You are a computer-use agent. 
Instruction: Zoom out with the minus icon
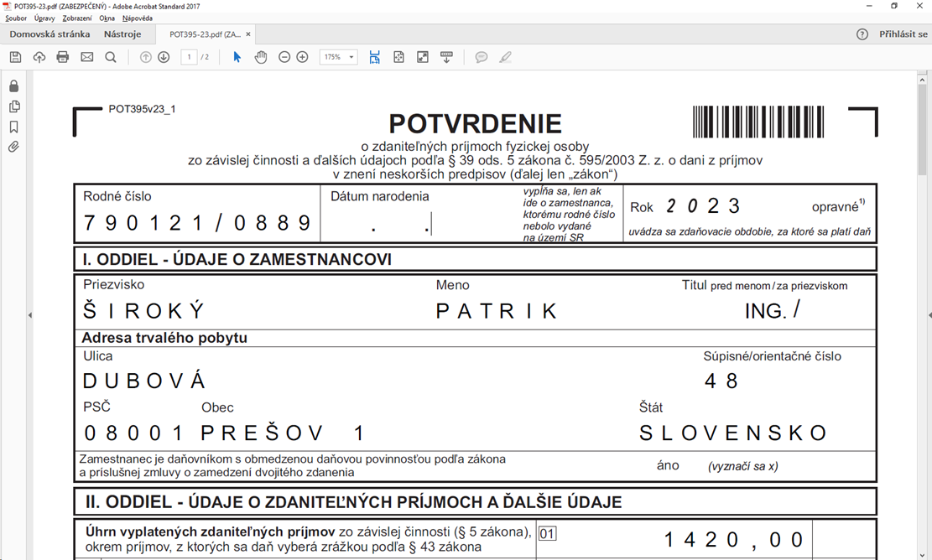pos(284,57)
